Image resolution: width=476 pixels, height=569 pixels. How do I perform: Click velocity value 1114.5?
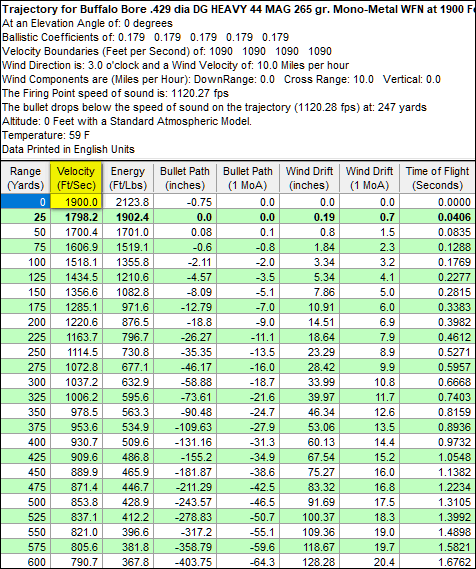[76, 352]
